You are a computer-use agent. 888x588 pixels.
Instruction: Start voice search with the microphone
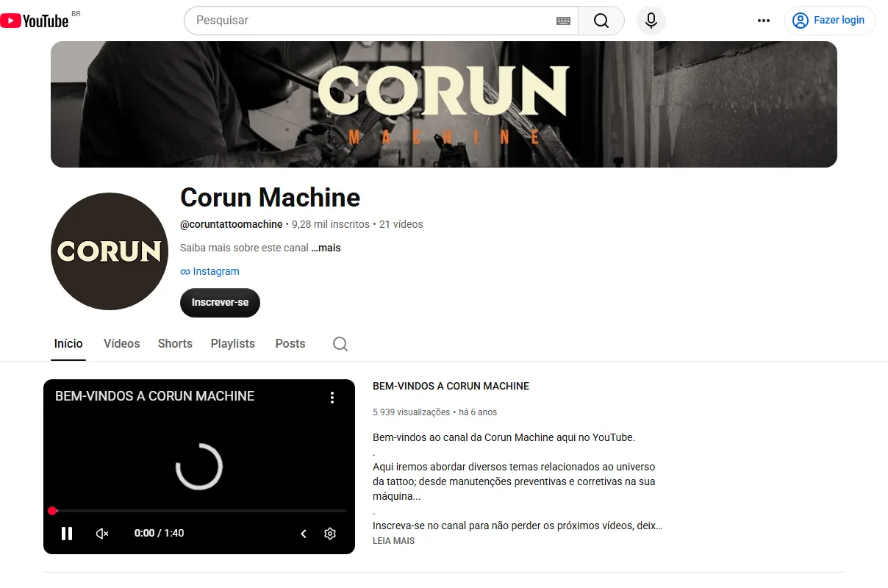pos(651,21)
